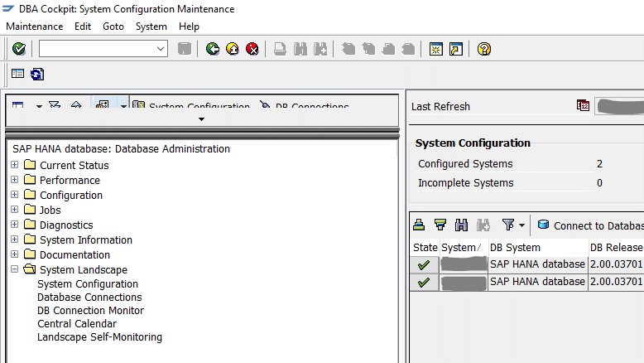
Task: Open the transaction command field dropdown
Action: tap(161, 49)
